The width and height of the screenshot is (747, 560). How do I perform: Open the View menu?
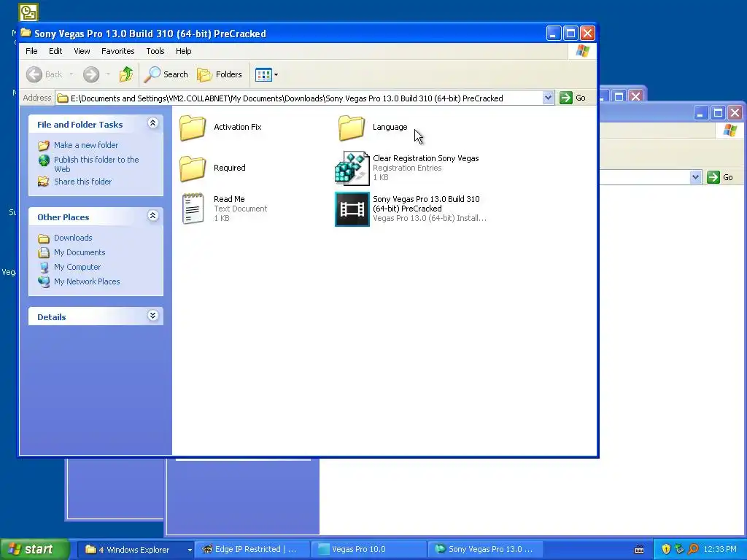click(x=82, y=51)
